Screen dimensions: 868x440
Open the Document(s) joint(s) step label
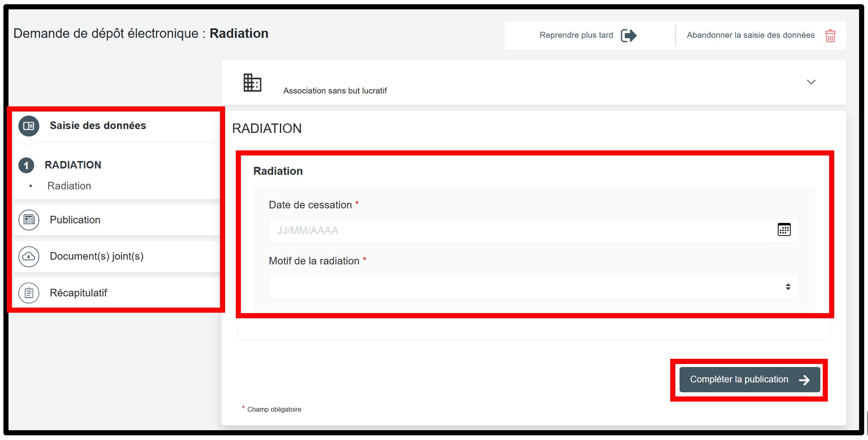97,256
